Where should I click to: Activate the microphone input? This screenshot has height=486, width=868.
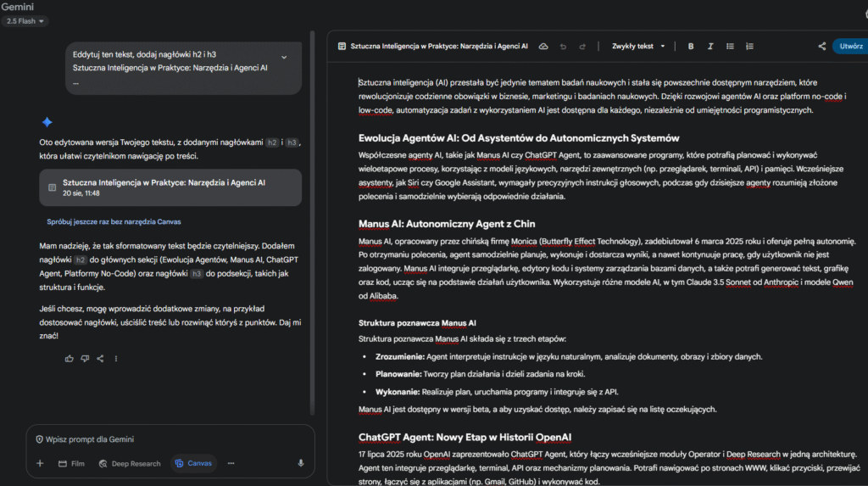click(301, 463)
